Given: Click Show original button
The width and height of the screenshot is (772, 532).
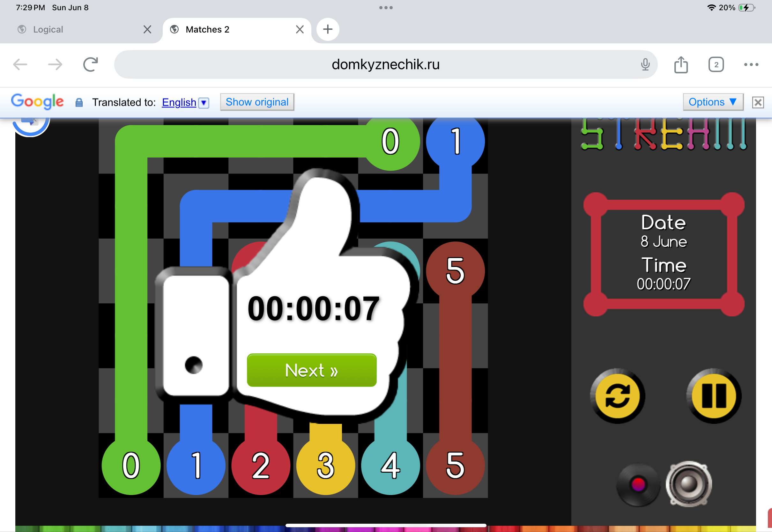Looking at the screenshot, I should click(x=257, y=102).
